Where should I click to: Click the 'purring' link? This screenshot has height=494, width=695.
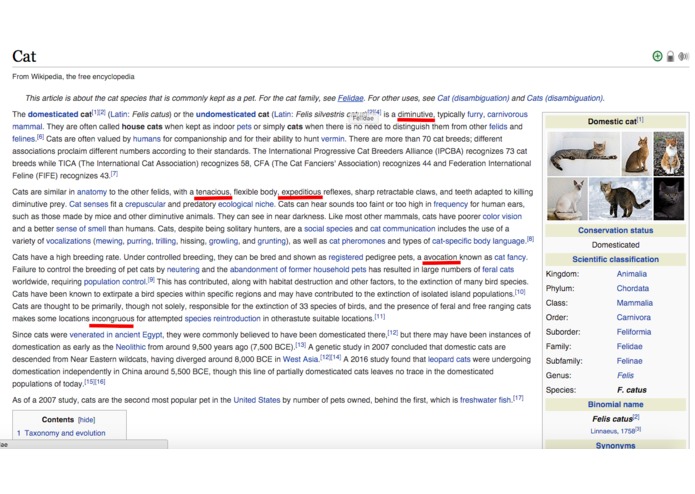(139, 241)
